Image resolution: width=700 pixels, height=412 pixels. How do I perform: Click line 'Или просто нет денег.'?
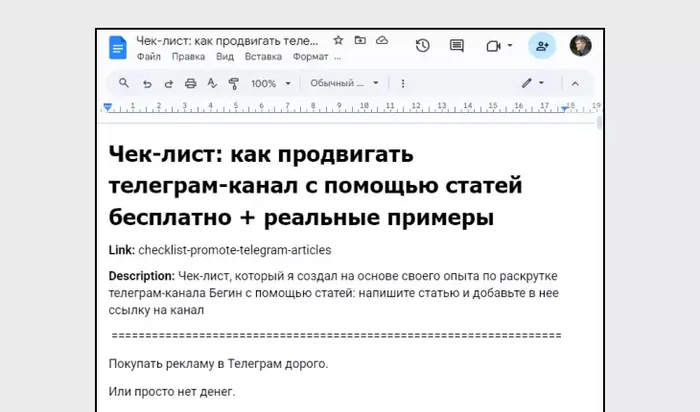tap(172, 391)
